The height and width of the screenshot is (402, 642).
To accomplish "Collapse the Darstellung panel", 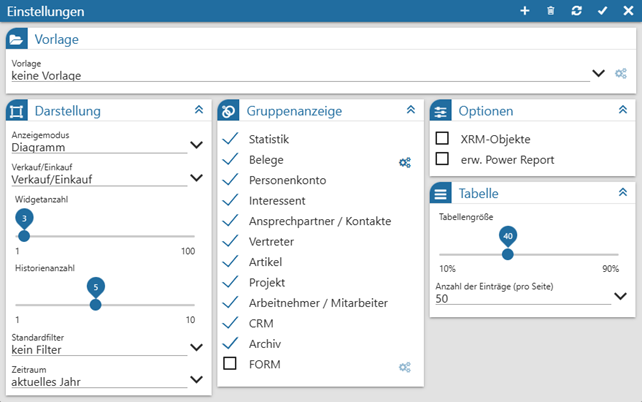I will tap(198, 110).
